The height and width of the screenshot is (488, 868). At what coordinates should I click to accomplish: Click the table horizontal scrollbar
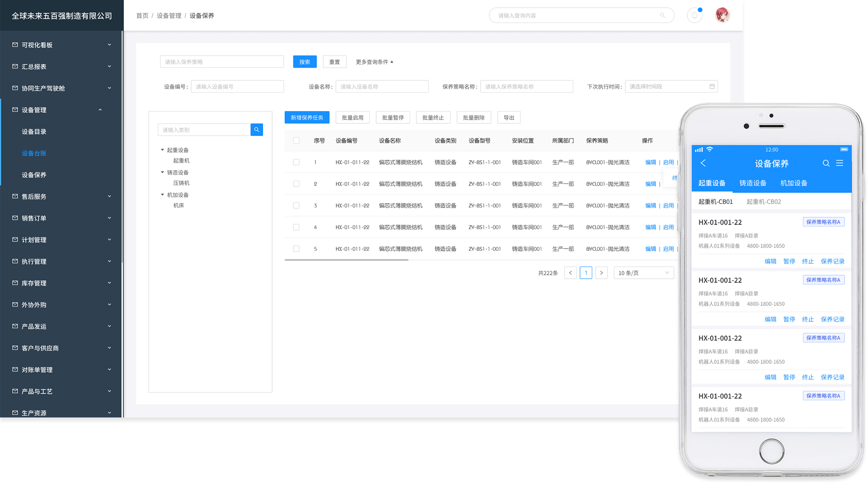(x=346, y=260)
